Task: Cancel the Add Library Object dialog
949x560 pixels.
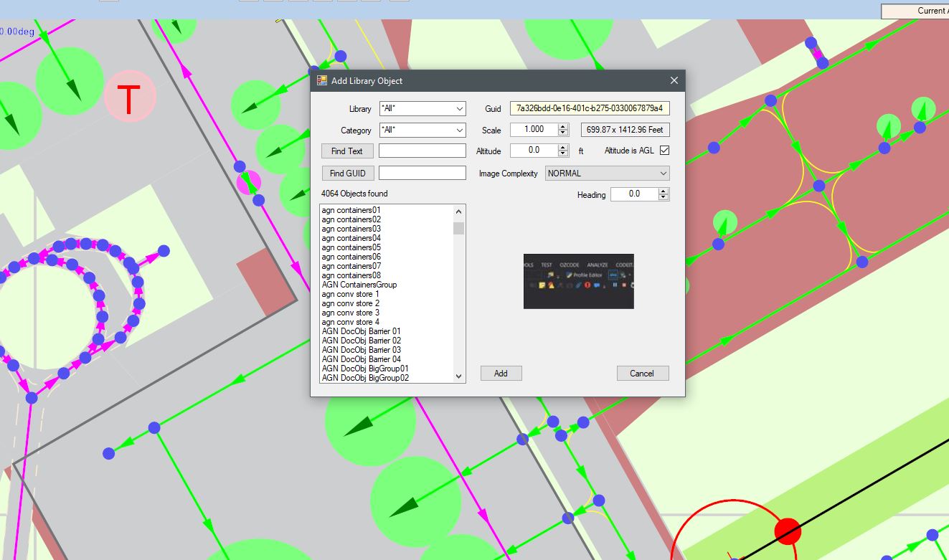Action: click(x=642, y=374)
